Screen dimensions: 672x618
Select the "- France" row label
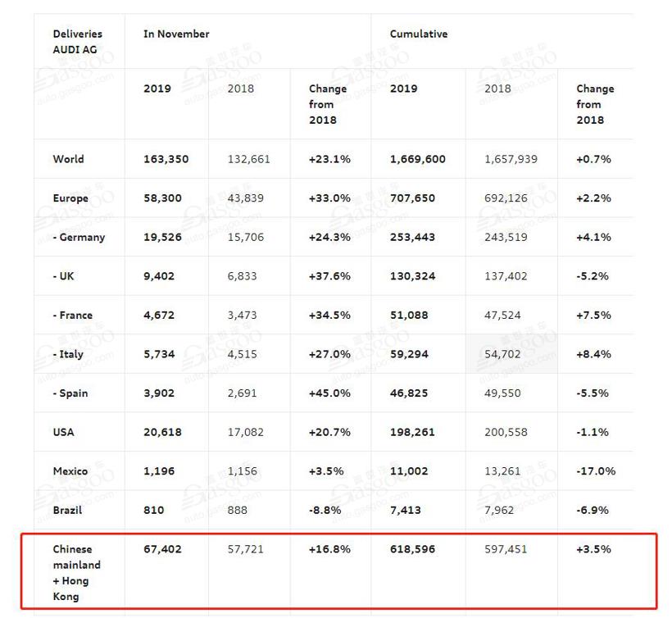coord(73,316)
